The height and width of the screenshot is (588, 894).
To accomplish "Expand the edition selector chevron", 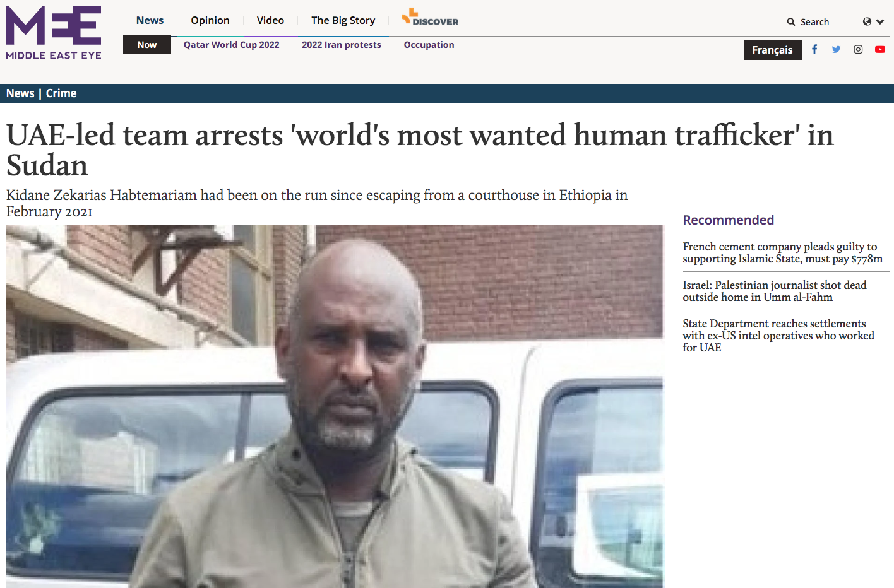I will tap(880, 22).
